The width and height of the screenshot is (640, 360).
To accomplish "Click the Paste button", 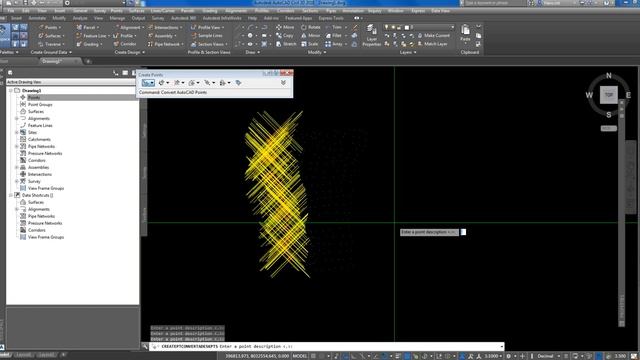I will tap(465, 33).
